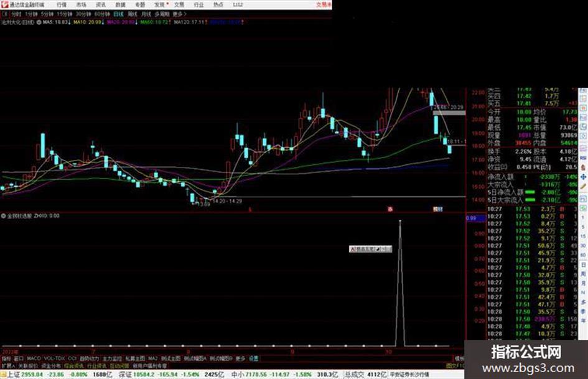The width and height of the screenshot is (588, 379).
Task: Open the 关联报价 panel tab
Action: [x=28, y=365]
